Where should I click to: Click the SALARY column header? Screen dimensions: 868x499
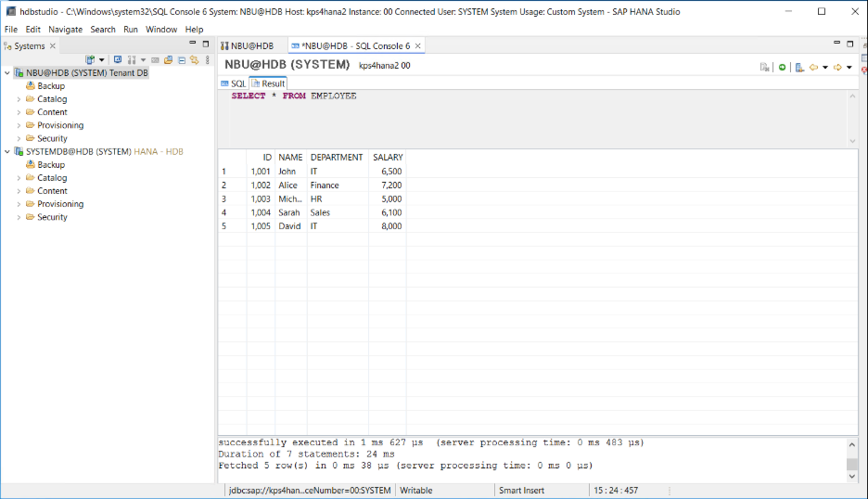pos(388,158)
